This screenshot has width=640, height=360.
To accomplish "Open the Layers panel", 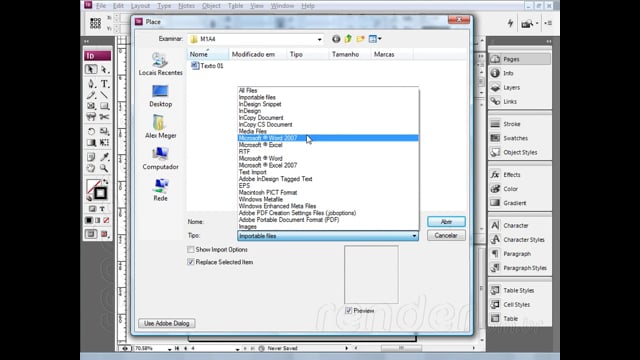I will pos(520,87).
